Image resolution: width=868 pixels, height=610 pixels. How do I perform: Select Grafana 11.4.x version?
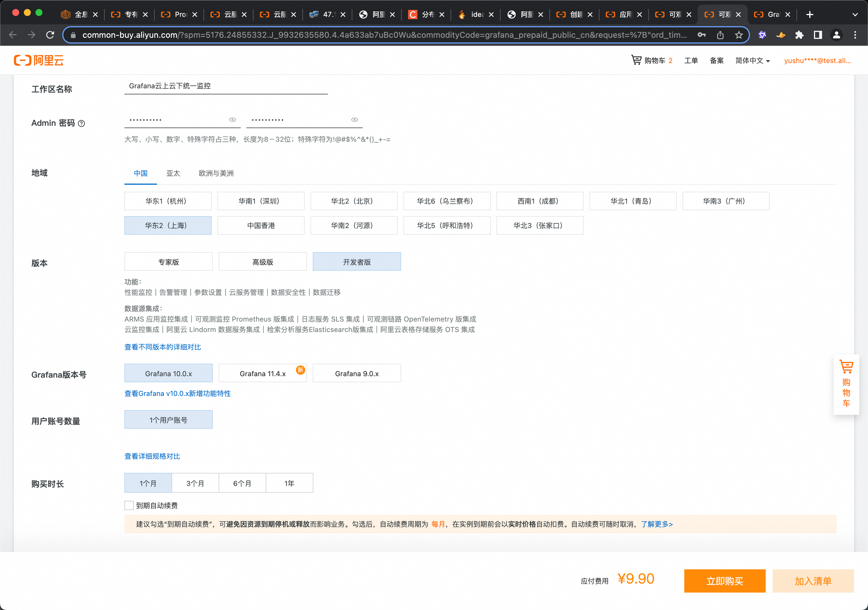pyautogui.click(x=263, y=373)
